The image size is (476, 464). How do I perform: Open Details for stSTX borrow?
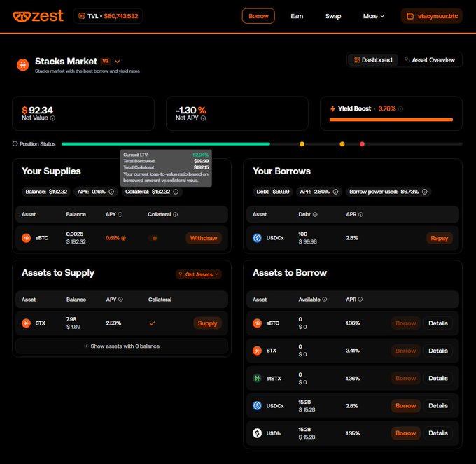click(438, 378)
